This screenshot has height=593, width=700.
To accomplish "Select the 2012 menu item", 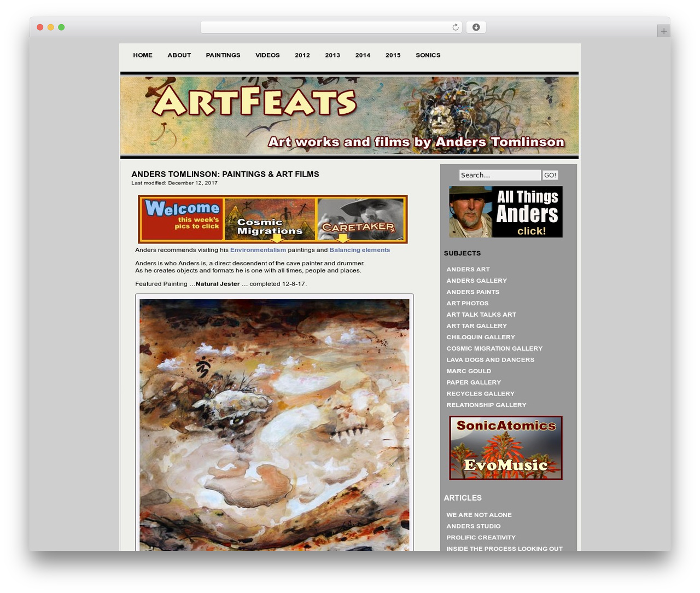I will [x=302, y=55].
